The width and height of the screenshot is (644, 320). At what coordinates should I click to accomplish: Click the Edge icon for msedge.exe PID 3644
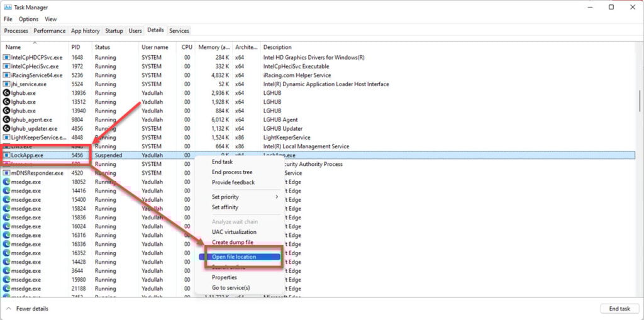[6, 271]
